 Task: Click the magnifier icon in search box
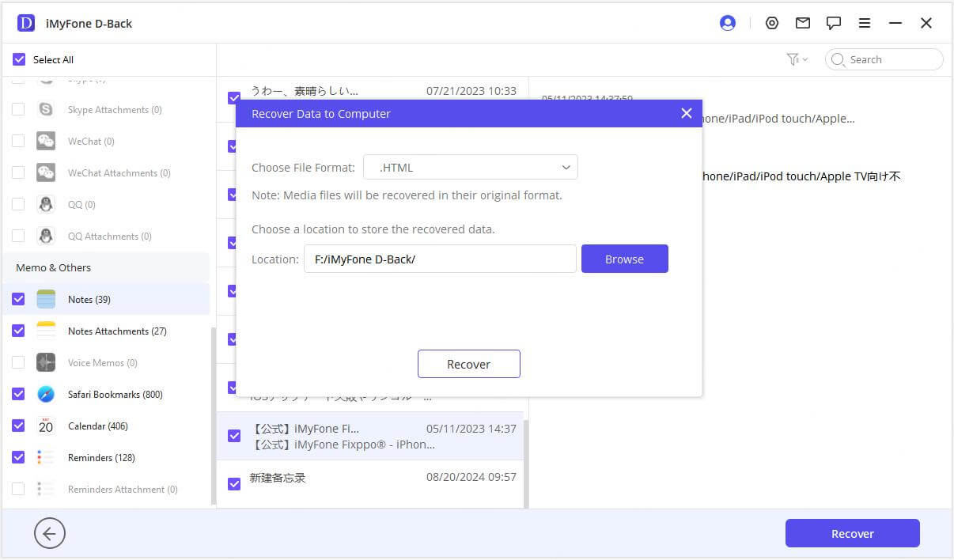[839, 59]
